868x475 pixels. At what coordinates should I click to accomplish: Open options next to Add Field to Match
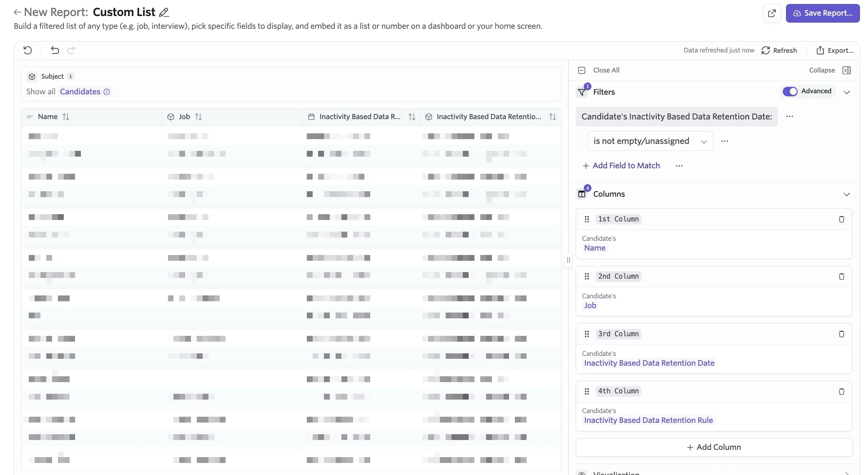tap(679, 166)
